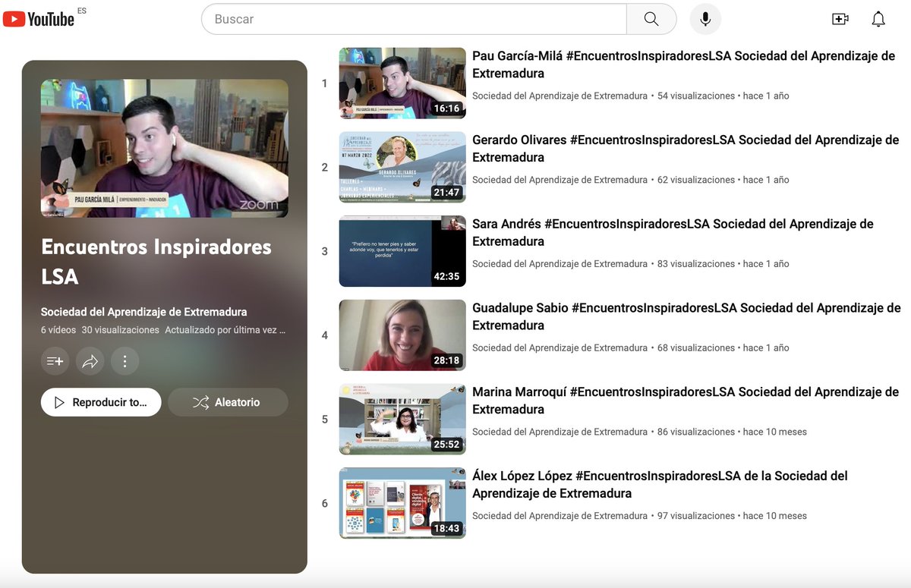Share the playlist arrow icon
This screenshot has height=588, width=911.
[x=90, y=361]
